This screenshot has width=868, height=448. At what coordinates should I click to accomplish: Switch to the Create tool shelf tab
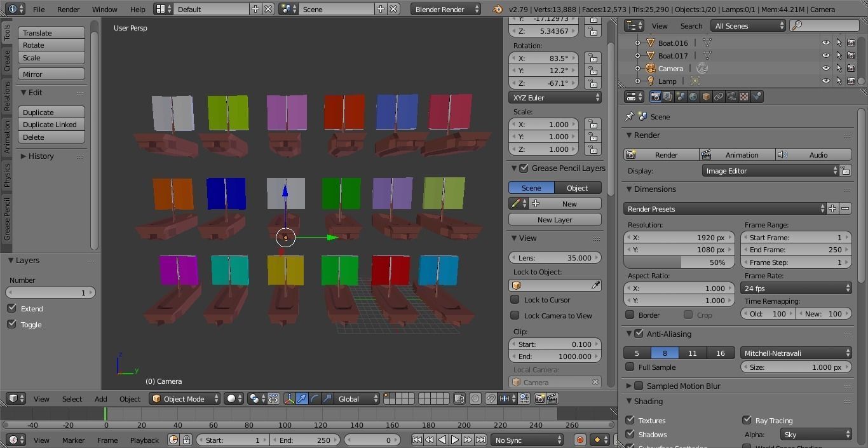[x=7, y=61]
